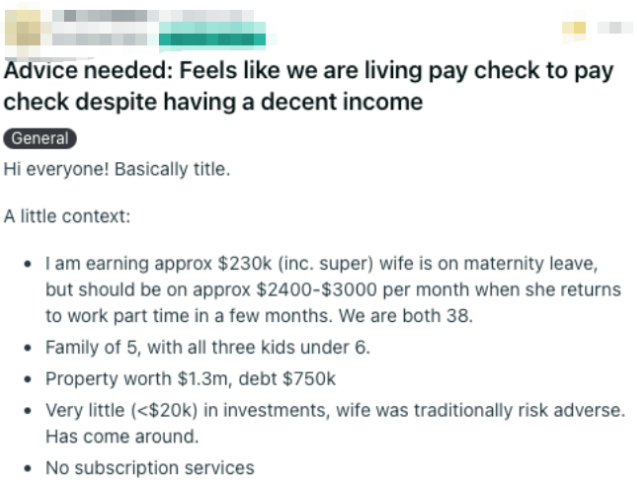Click 'Hi everyone! Basically title.' line
The width and height of the screenshot is (637, 483).
[x=118, y=168]
